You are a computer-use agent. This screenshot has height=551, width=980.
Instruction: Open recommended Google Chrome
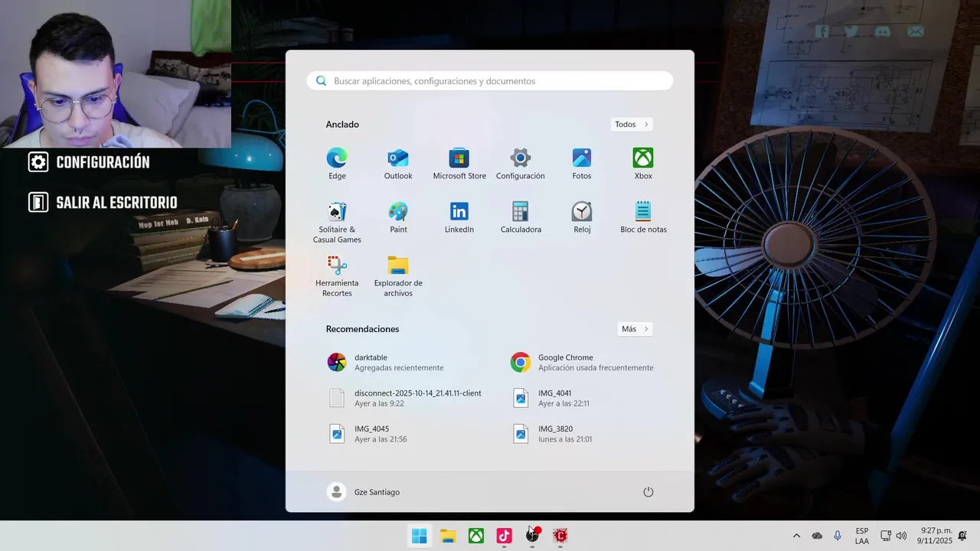pyautogui.click(x=582, y=363)
